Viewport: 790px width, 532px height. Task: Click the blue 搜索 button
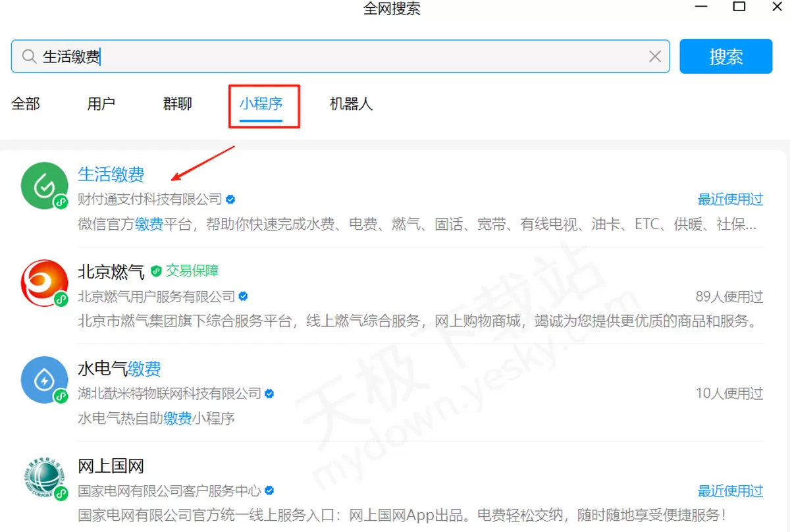pyautogui.click(x=725, y=56)
